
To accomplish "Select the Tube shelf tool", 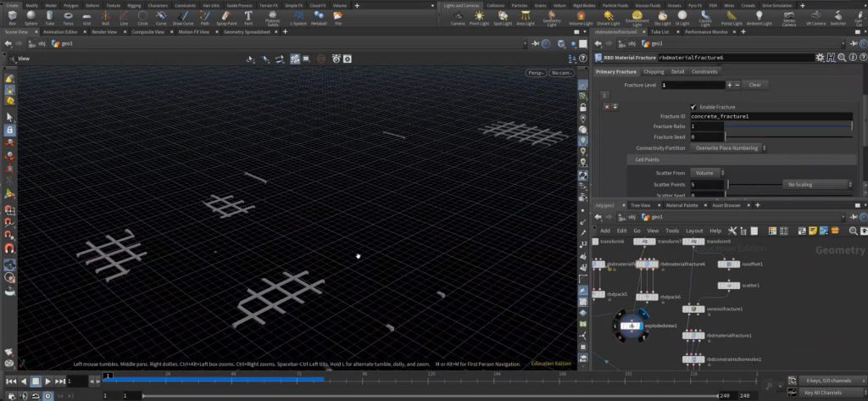I will [x=50, y=18].
